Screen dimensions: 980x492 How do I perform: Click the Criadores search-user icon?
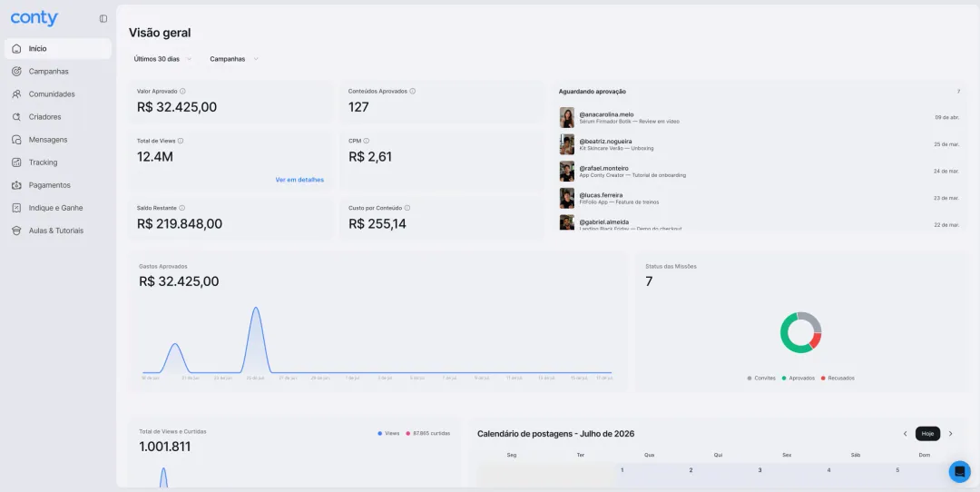click(17, 117)
